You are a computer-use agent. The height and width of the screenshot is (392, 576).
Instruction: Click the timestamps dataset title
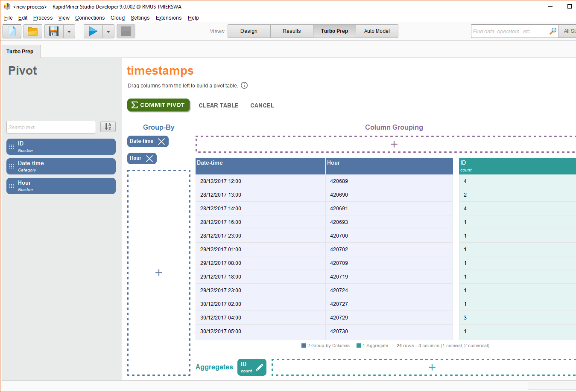tap(160, 71)
